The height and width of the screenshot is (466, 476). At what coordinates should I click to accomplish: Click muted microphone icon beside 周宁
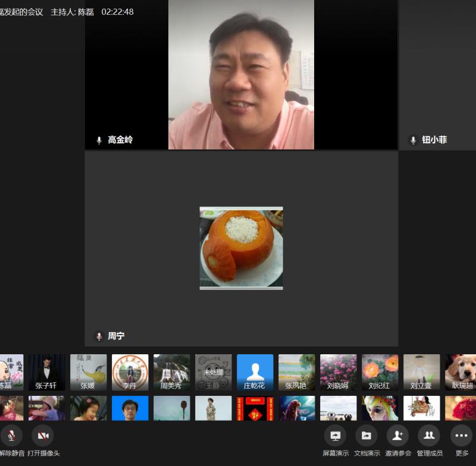point(99,336)
